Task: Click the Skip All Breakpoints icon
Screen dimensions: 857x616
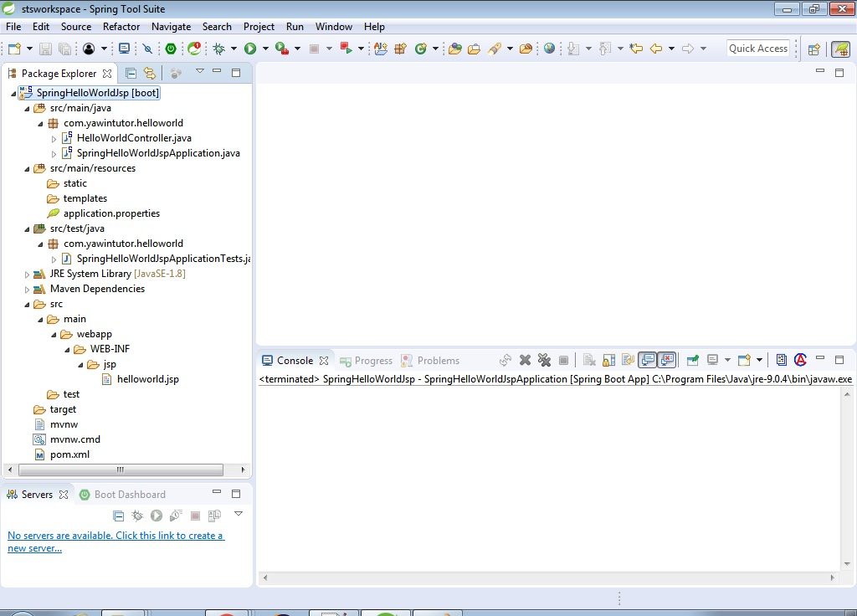Action: 147,49
